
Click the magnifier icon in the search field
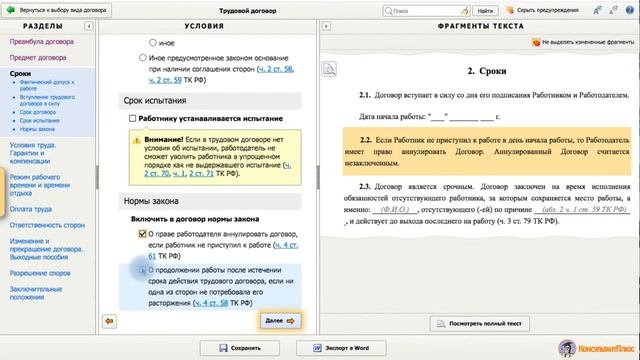[389, 11]
